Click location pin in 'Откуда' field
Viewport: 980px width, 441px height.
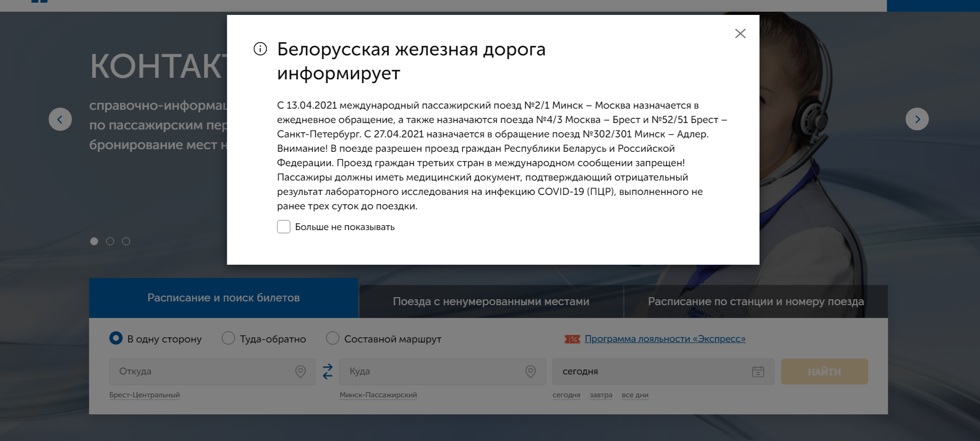(x=300, y=372)
